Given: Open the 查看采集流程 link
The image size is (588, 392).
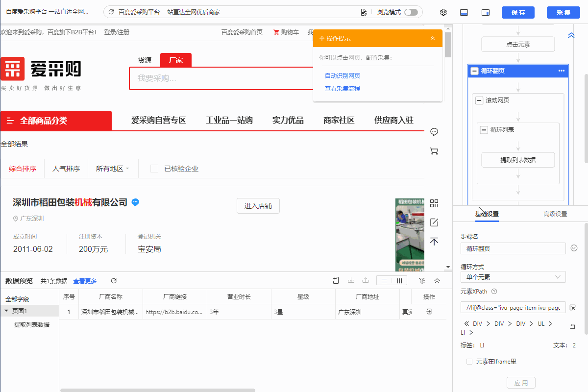Looking at the screenshot, I should tap(343, 88).
